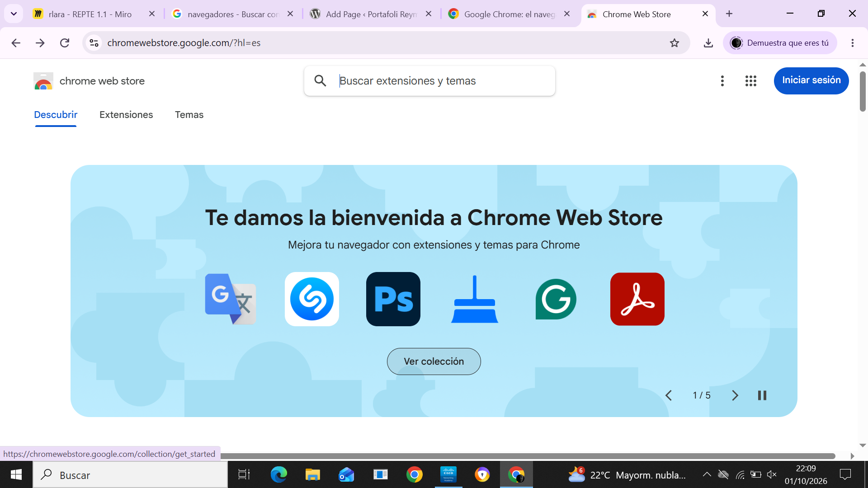The height and width of the screenshot is (488, 868).
Task: Show the previous carousel slide
Action: 669,395
